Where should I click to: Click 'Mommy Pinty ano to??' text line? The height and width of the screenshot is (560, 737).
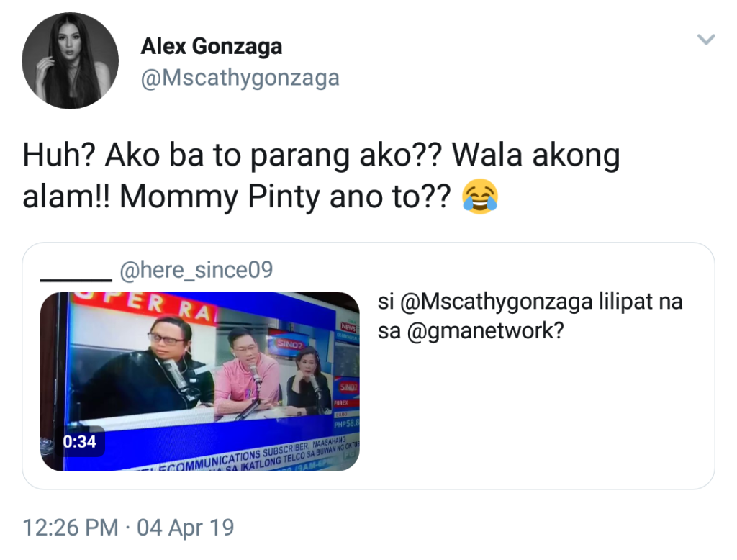[x=285, y=197]
